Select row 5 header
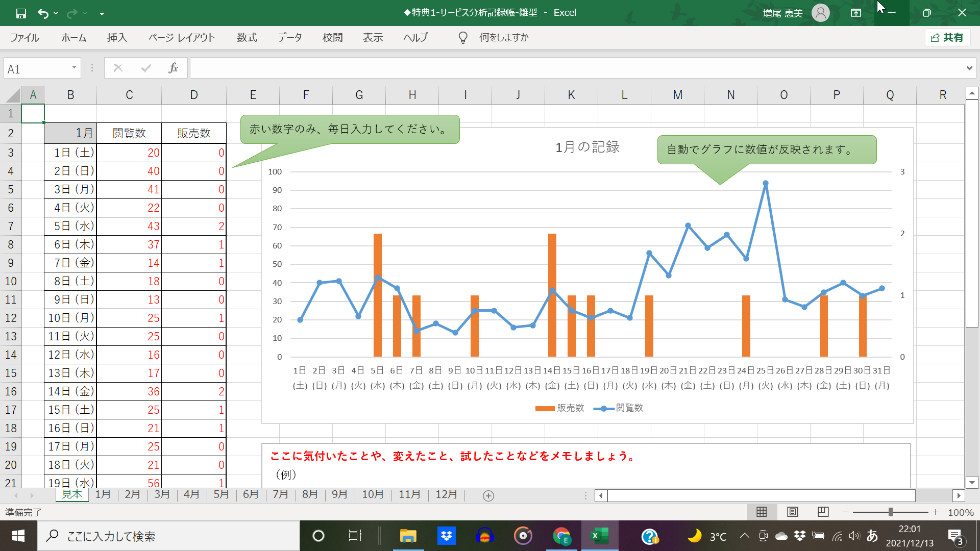Viewport: 980px width, 551px height. coord(11,189)
